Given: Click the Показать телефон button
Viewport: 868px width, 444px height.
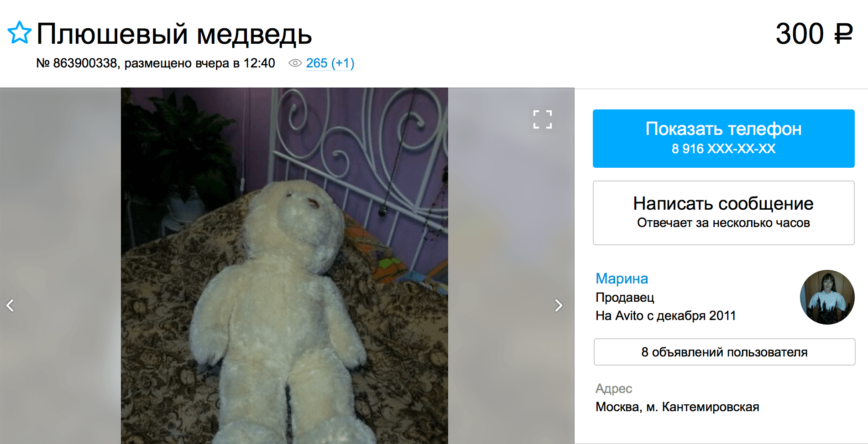Looking at the screenshot, I should (723, 139).
